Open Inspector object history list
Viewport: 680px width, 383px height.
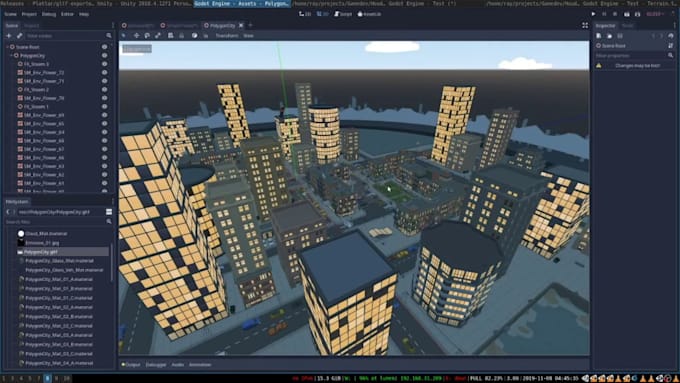[670, 36]
